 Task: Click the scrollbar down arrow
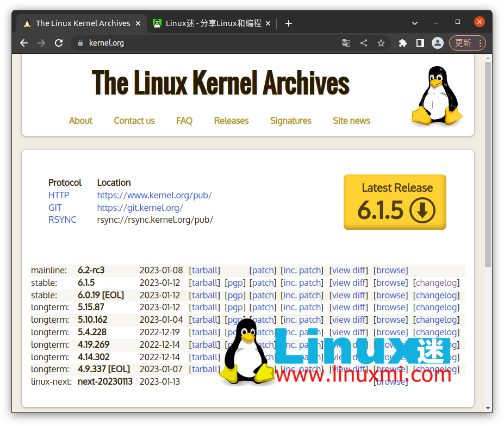coord(488,408)
